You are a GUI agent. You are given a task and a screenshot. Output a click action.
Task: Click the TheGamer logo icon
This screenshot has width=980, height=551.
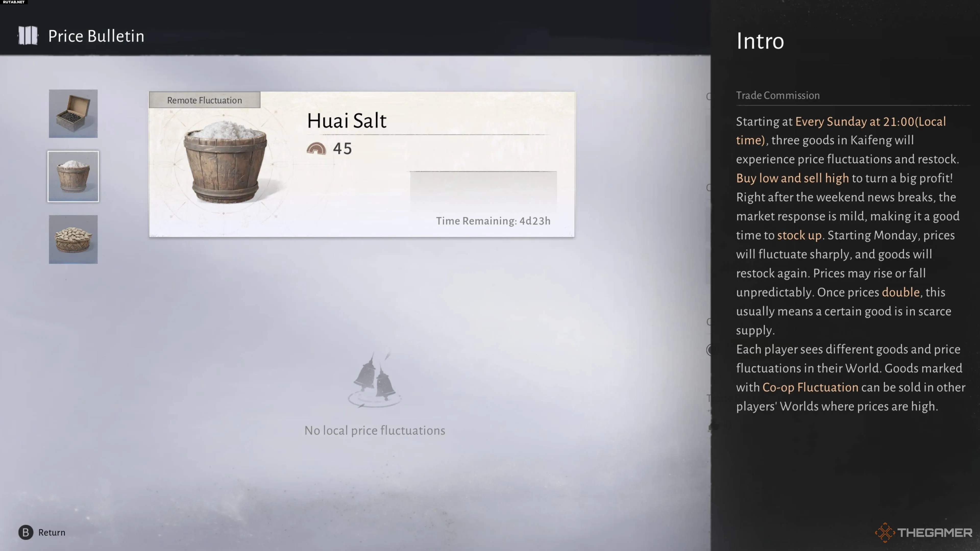(885, 532)
